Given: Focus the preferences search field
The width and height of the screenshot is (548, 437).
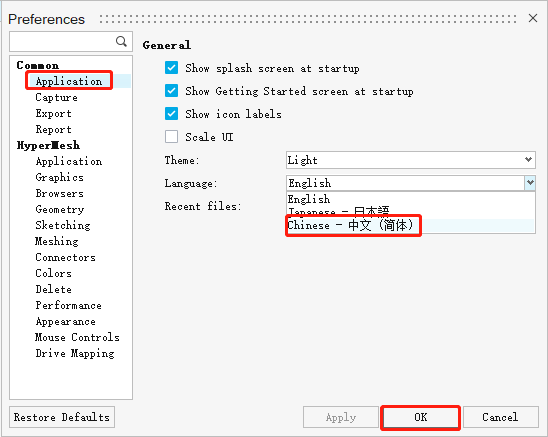Looking at the screenshot, I should click(x=63, y=41).
